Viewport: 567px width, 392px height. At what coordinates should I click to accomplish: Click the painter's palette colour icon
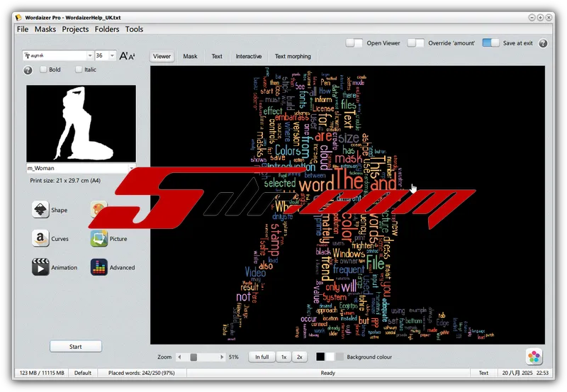tap(99, 208)
